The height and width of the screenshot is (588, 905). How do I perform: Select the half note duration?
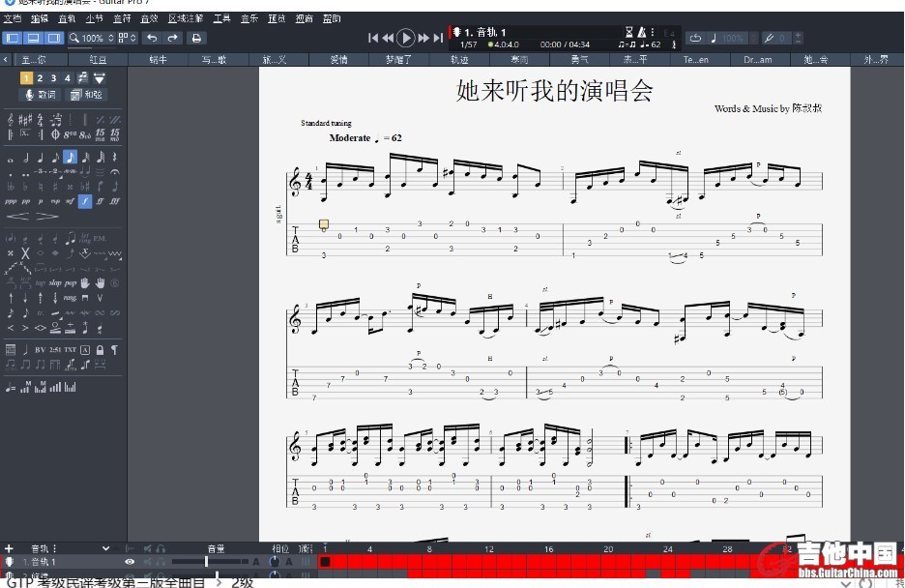[25, 158]
